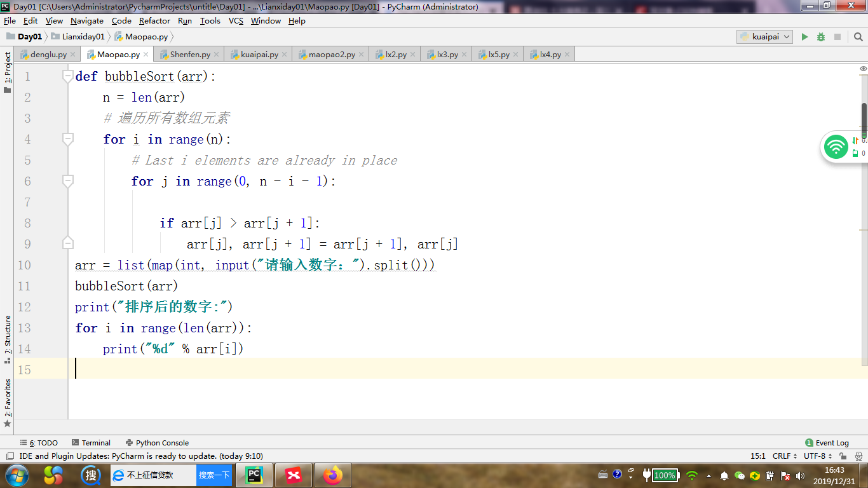
Task: Open the Run menu
Action: [185, 21]
